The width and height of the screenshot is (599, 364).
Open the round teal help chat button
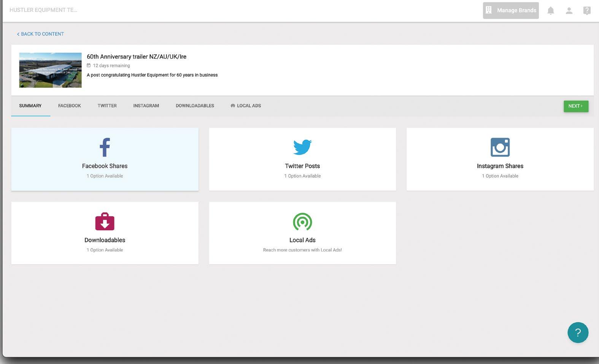tap(578, 332)
